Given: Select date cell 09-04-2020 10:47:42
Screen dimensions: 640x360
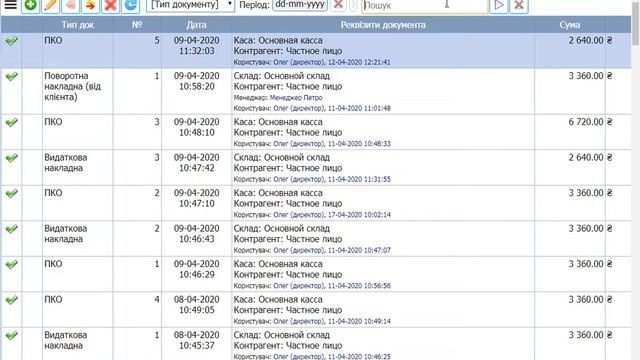Looking at the screenshot, I should click(196, 168).
